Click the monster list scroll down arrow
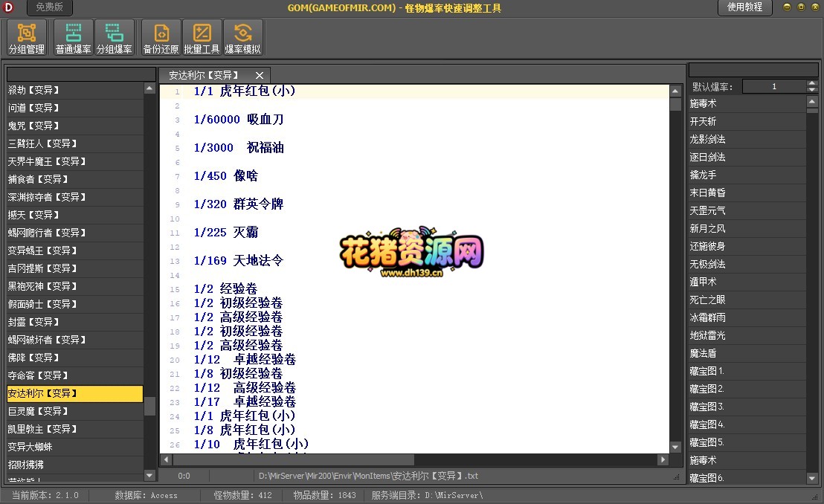Screen dimensions: 824x504 149,475
